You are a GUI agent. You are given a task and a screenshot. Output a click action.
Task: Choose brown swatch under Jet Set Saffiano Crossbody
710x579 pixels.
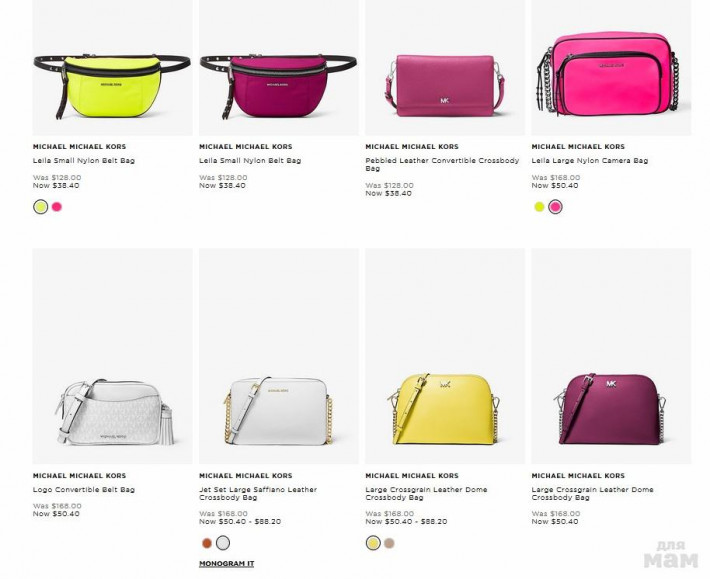[x=207, y=543]
